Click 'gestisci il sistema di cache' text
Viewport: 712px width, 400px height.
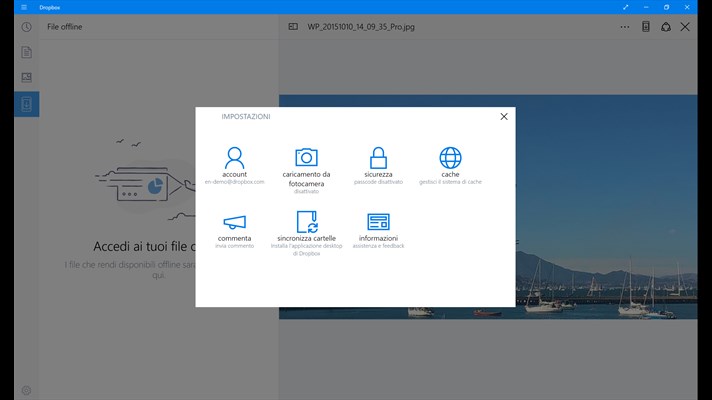coord(450,182)
